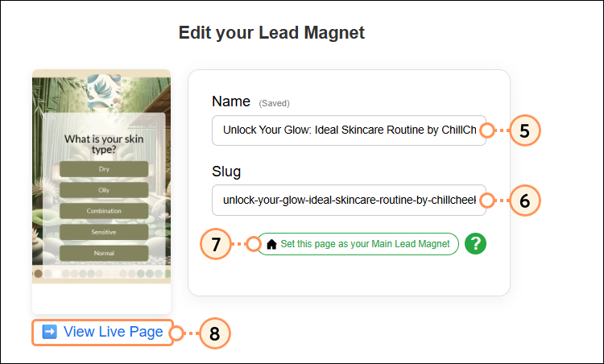Click the green question mark help icon
Viewport: 604px width, 364px height.
pyautogui.click(x=476, y=244)
